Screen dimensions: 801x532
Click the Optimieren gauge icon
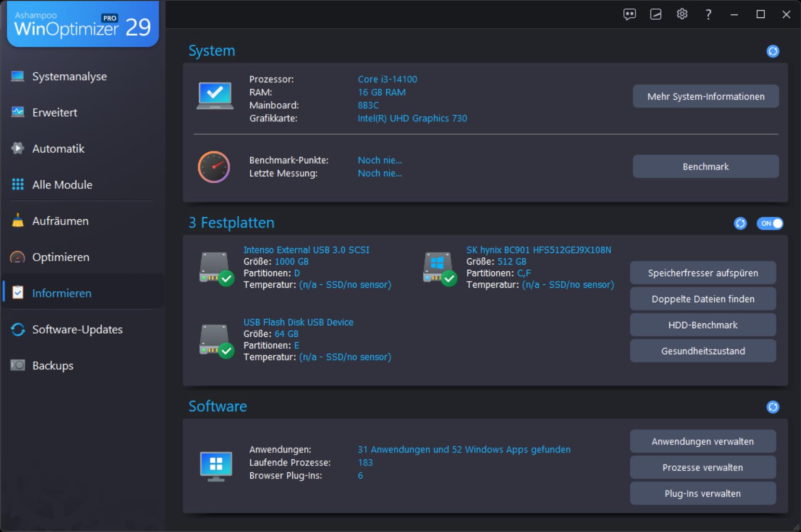pos(18,257)
